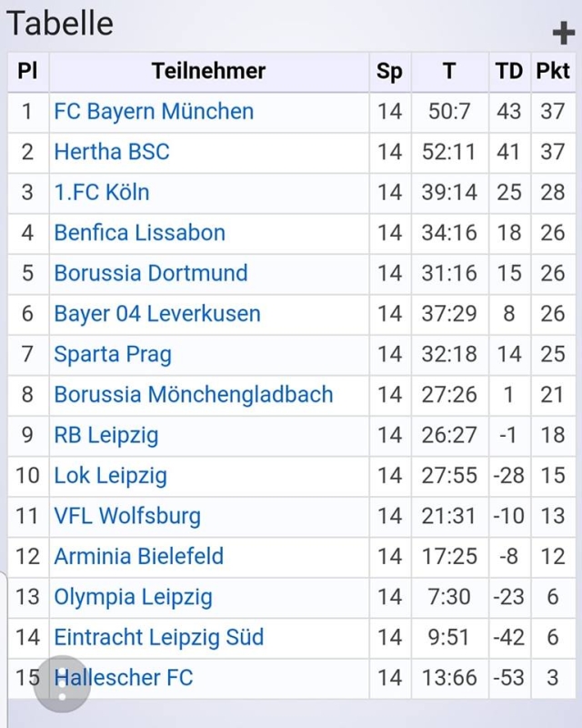Click the TD column header
This screenshot has height=728, width=582.
tap(509, 71)
